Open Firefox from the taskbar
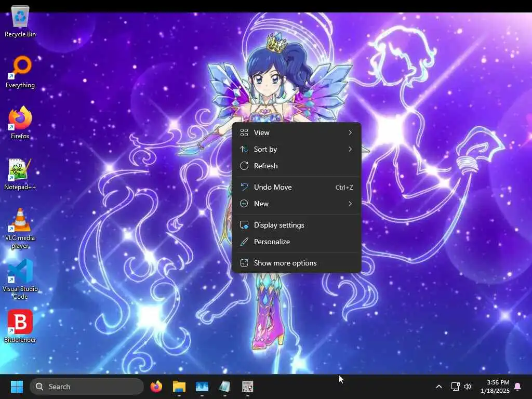The image size is (532, 399). 156,387
